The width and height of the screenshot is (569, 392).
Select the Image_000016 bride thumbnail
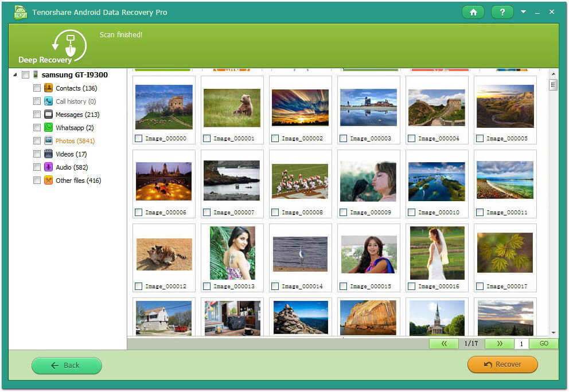[x=437, y=253]
